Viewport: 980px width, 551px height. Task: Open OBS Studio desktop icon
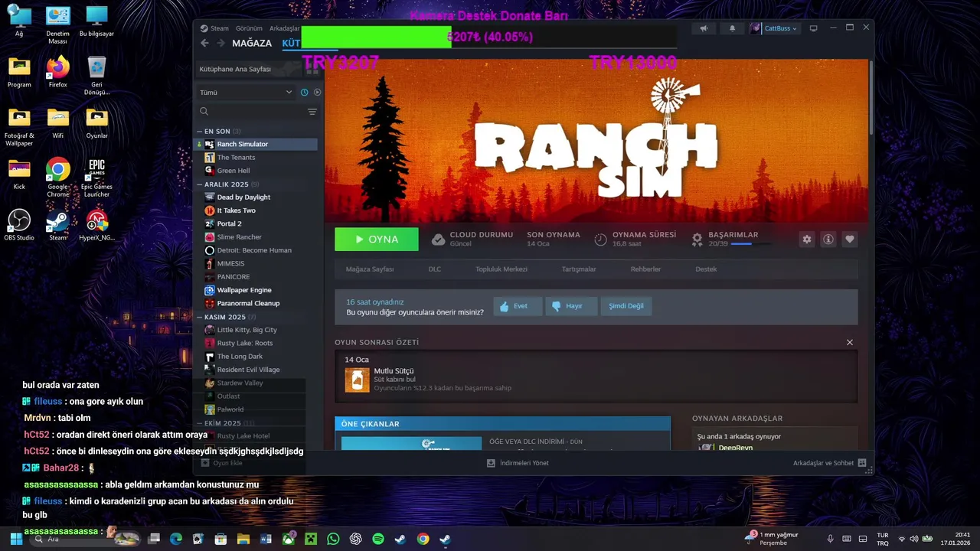pyautogui.click(x=19, y=226)
